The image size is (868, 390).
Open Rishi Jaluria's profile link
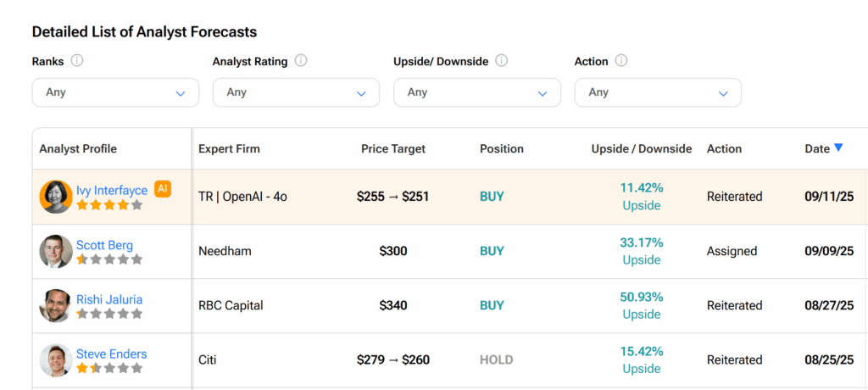(x=109, y=299)
